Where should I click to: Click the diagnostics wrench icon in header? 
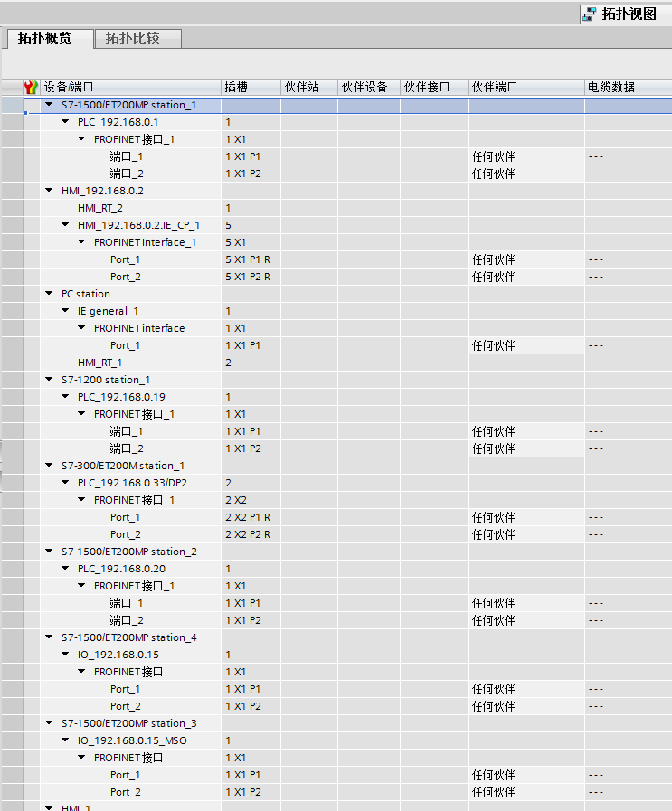pos(31,87)
